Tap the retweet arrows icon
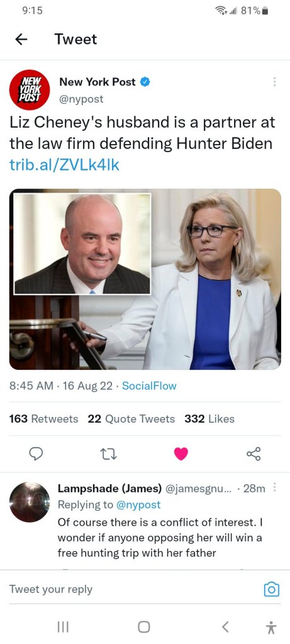Image resolution: width=290 pixels, height=644 pixels. click(108, 454)
